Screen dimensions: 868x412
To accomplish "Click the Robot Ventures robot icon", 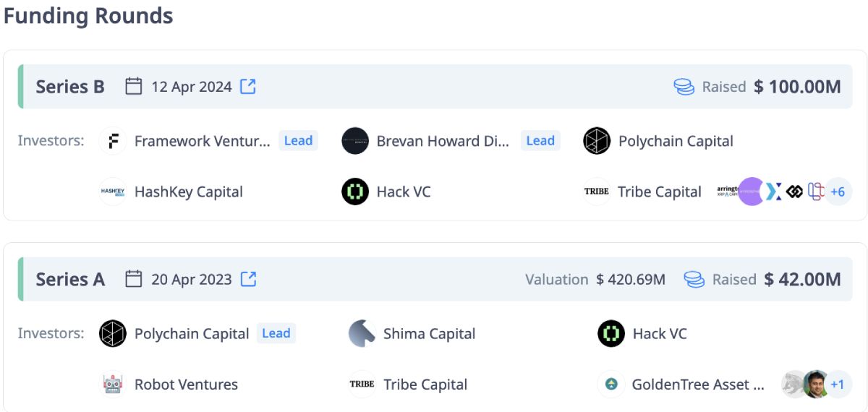I will (113, 385).
